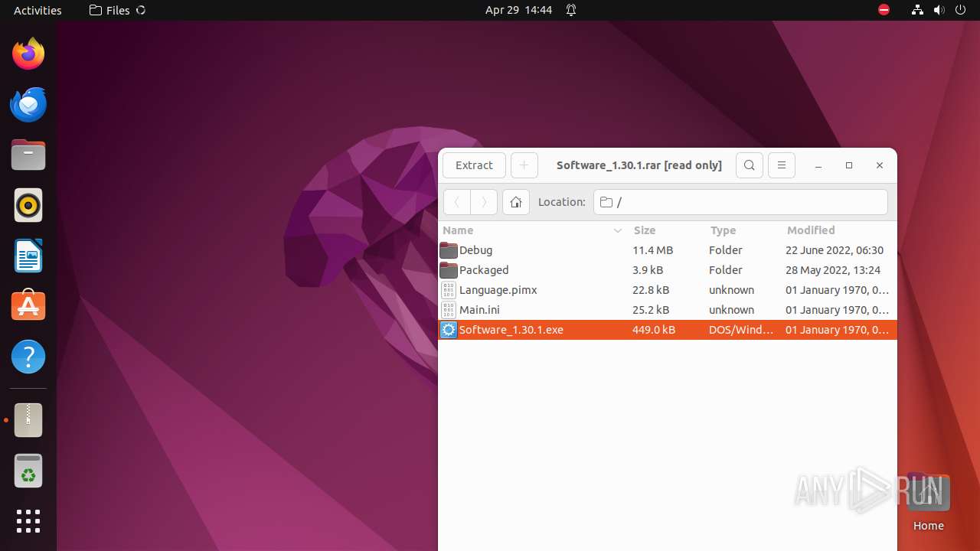Launch LibreOffice Writer from the dock
Screen dimensions: 980x551
28,256
